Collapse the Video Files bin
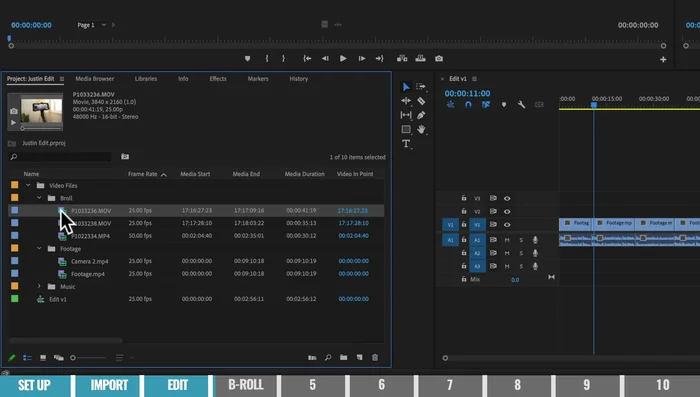 tap(28, 185)
